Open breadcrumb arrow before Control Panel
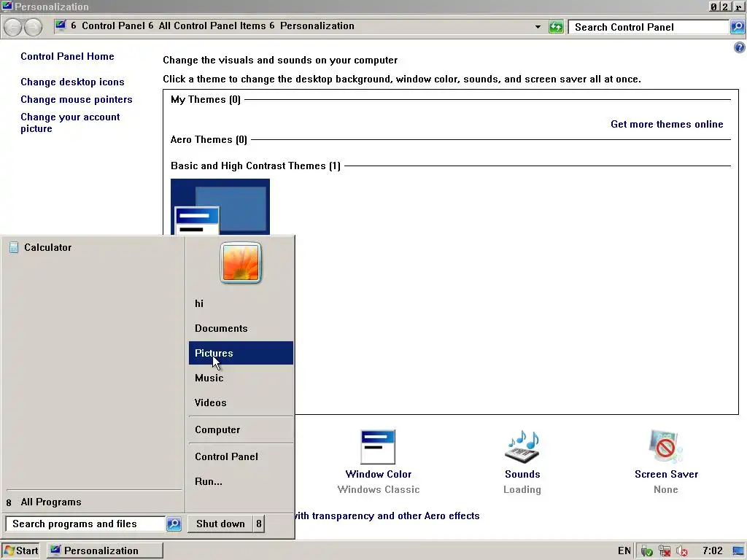747x560 pixels. click(x=74, y=26)
